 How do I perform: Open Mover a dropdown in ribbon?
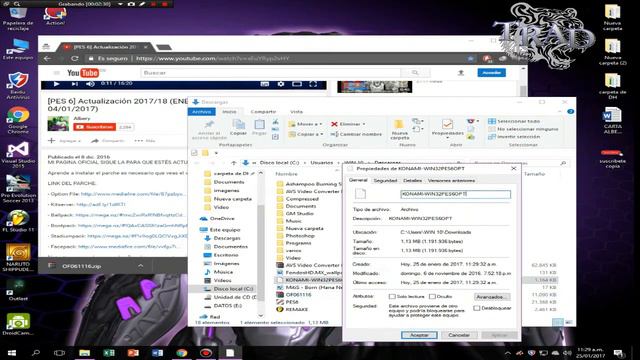pos(305,124)
